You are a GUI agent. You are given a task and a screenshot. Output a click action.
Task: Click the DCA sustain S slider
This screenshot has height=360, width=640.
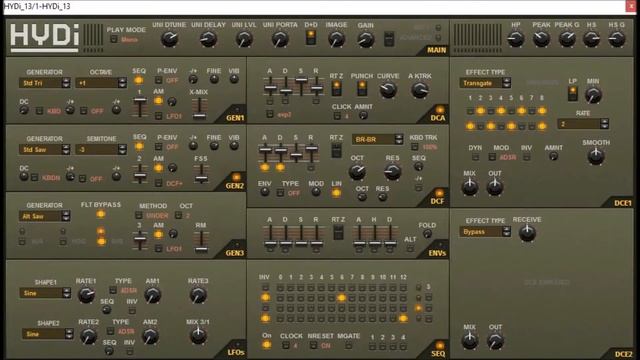[x=301, y=86]
